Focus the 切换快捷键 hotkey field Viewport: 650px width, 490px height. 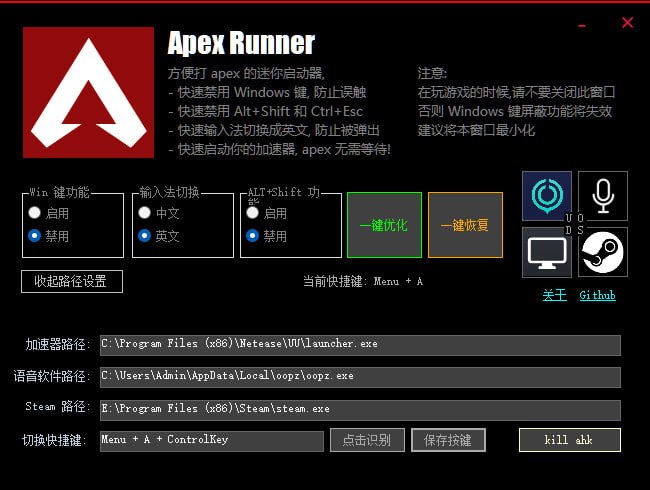click(212, 441)
